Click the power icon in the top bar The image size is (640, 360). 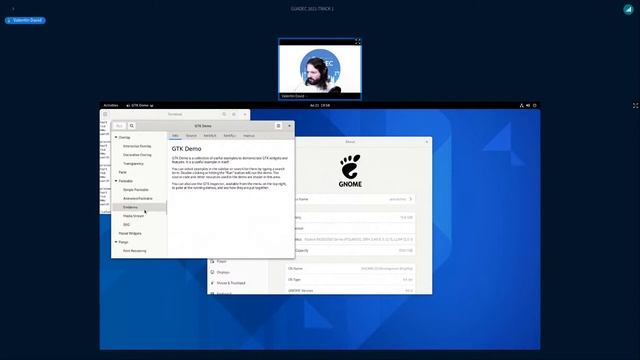tap(534, 105)
